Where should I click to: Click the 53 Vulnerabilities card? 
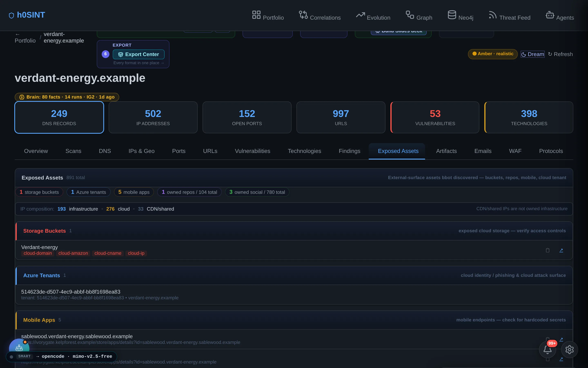click(435, 117)
